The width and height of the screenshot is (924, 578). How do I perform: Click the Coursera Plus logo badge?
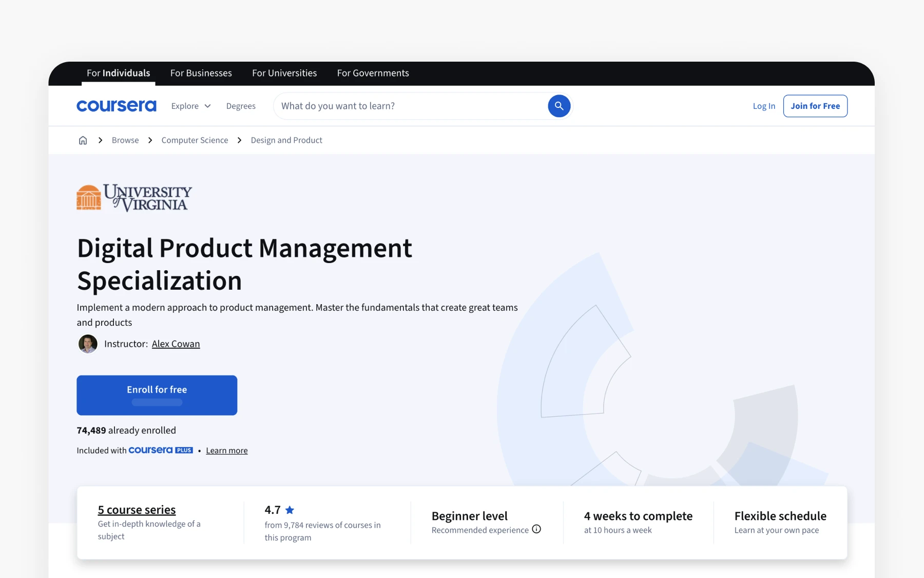161,450
